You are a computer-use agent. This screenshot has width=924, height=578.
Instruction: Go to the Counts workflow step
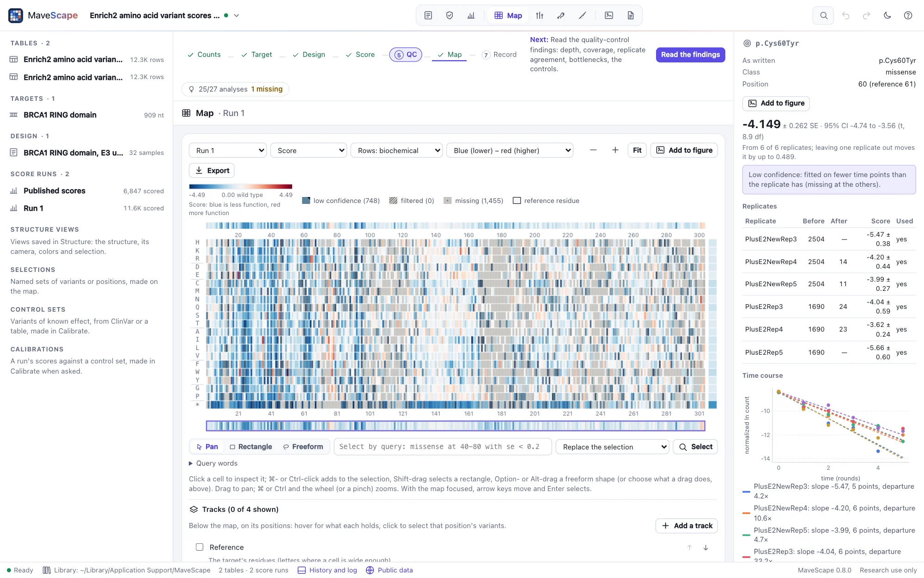(x=204, y=55)
